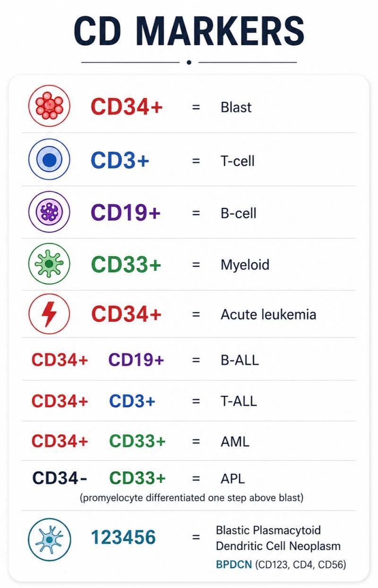Click the teal 123456 text
The width and height of the screenshot is (378, 588).
[x=123, y=538]
